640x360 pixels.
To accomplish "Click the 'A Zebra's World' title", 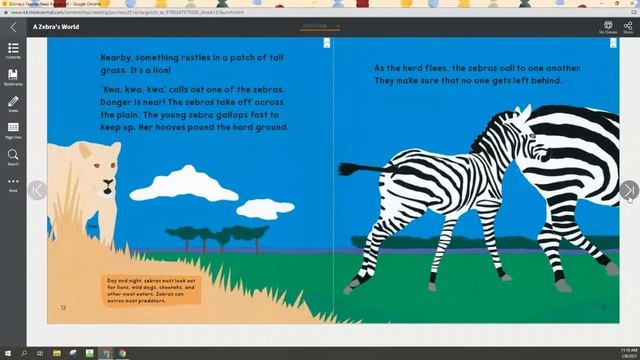I will tap(56, 27).
